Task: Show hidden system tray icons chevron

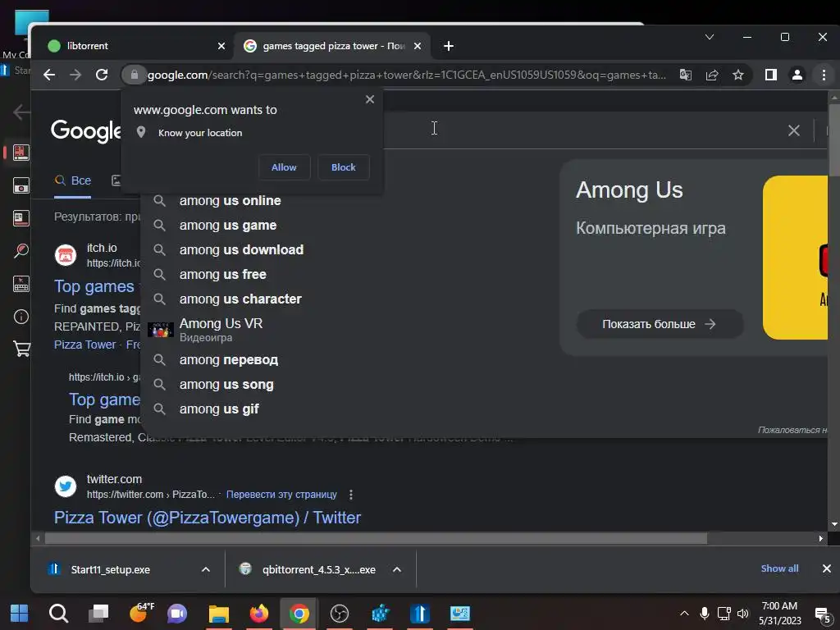Action: [x=684, y=614]
